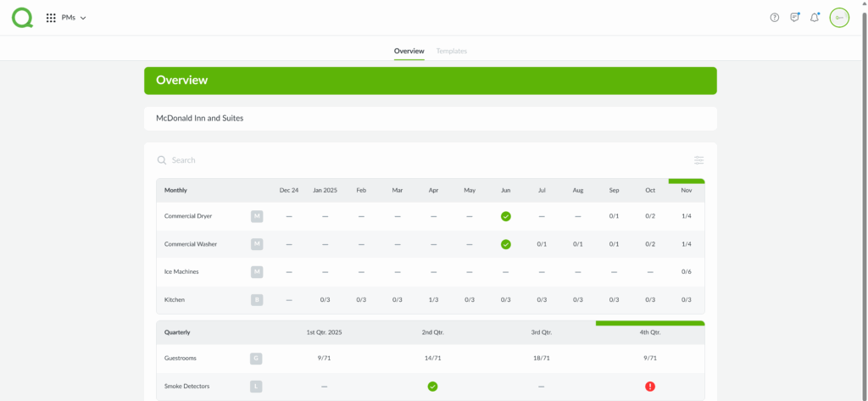
Task: Open the help question mark icon
Action: coord(774,18)
